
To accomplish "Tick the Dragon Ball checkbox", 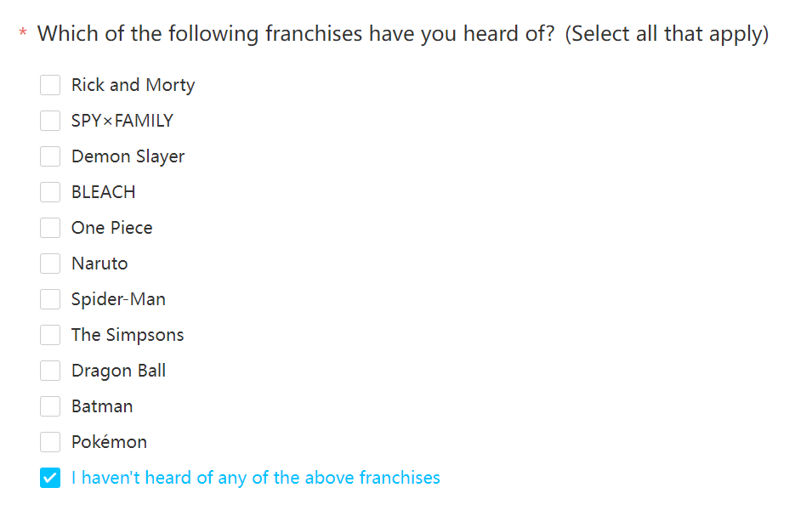I will tap(50, 371).
